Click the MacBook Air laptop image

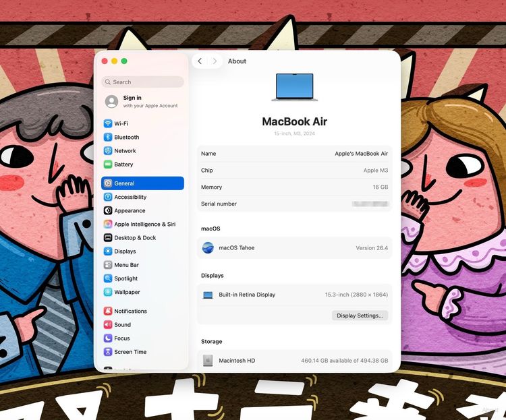294,87
